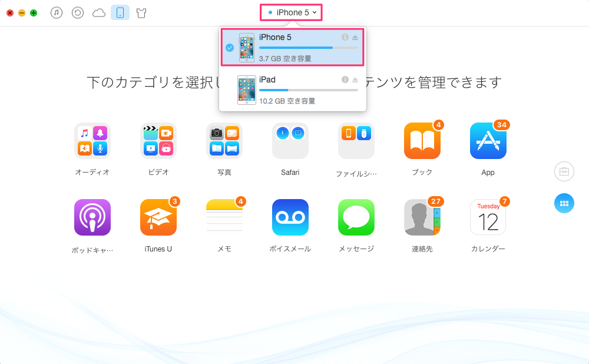Open the メモ category

point(224,217)
